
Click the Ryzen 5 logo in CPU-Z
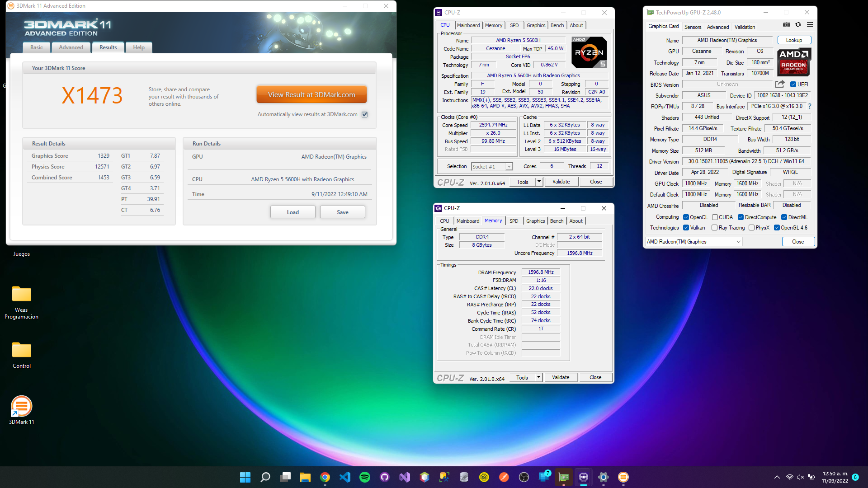pos(589,53)
